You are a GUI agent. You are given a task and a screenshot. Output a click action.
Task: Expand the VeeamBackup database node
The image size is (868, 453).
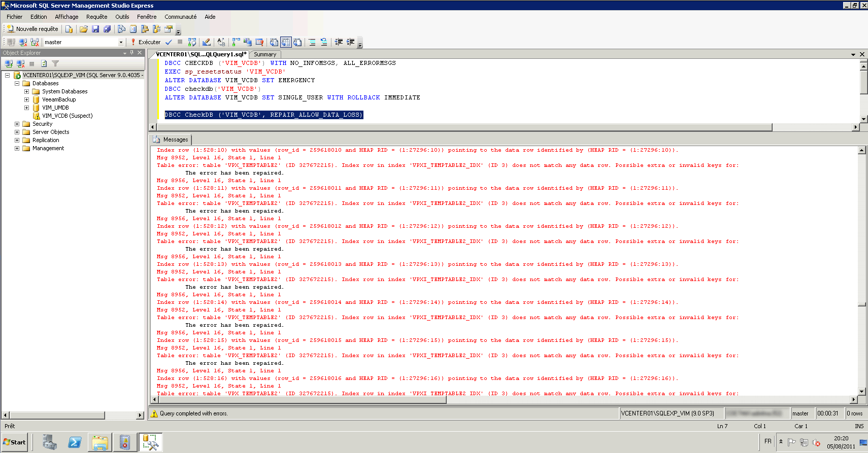tap(26, 99)
